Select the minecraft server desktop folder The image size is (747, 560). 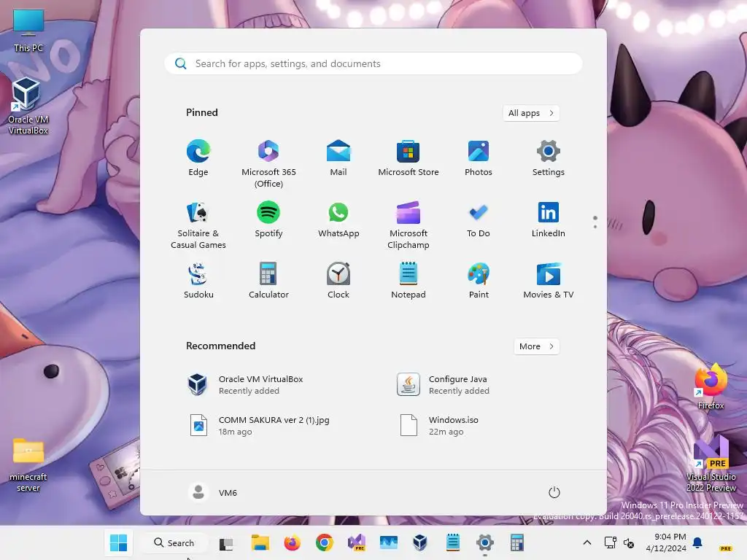pos(28,464)
